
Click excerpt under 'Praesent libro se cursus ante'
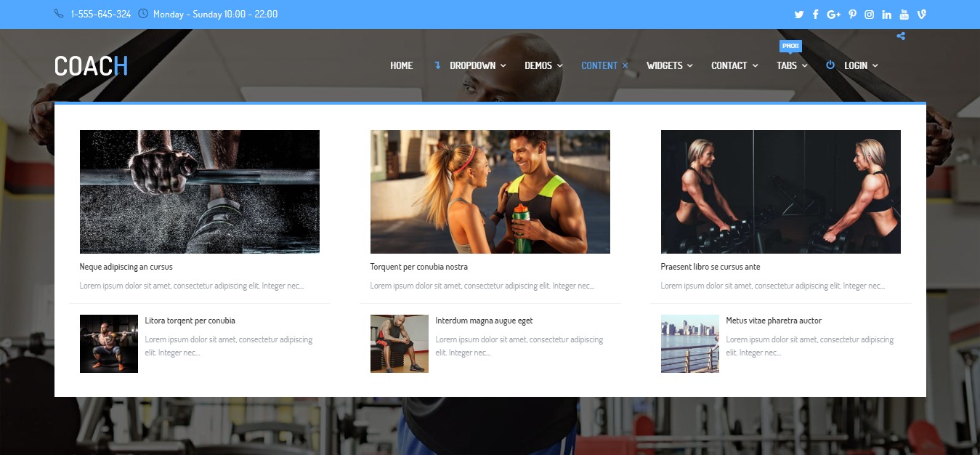[773, 286]
